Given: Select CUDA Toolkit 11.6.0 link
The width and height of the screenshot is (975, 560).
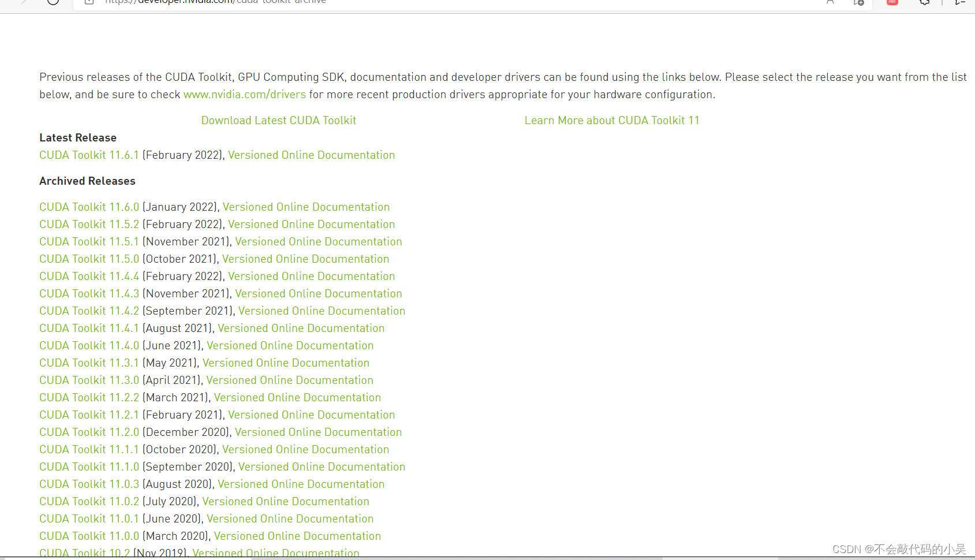Looking at the screenshot, I should (89, 207).
